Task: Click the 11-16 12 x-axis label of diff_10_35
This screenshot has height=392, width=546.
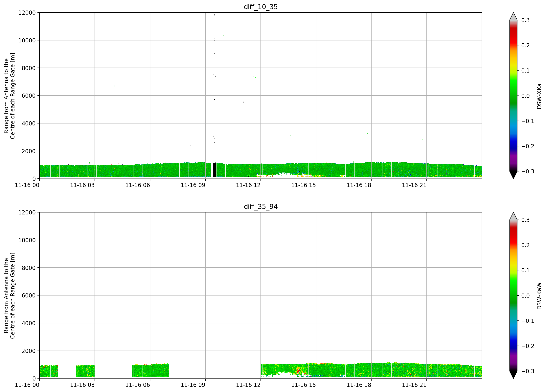Action: [248, 185]
